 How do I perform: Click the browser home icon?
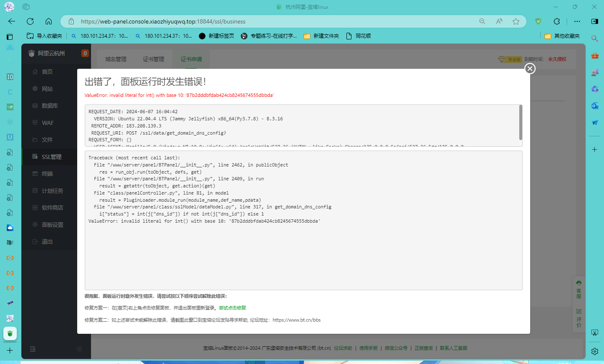coord(49,21)
